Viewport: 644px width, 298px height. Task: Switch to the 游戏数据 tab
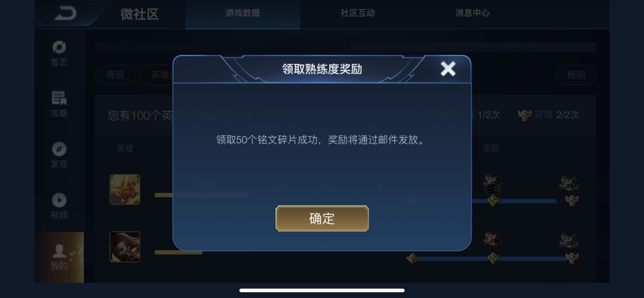[x=243, y=13]
